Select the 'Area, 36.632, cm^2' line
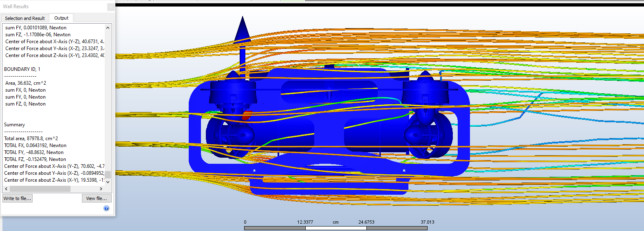The height and width of the screenshot is (231, 644). [26, 83]
